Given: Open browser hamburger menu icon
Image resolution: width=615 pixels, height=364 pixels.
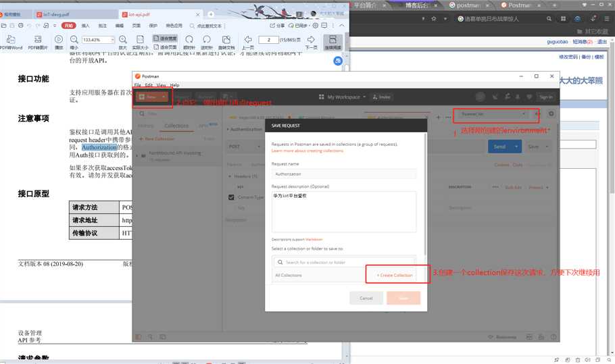Looking at the screenshot, I should tap(607, 18).
